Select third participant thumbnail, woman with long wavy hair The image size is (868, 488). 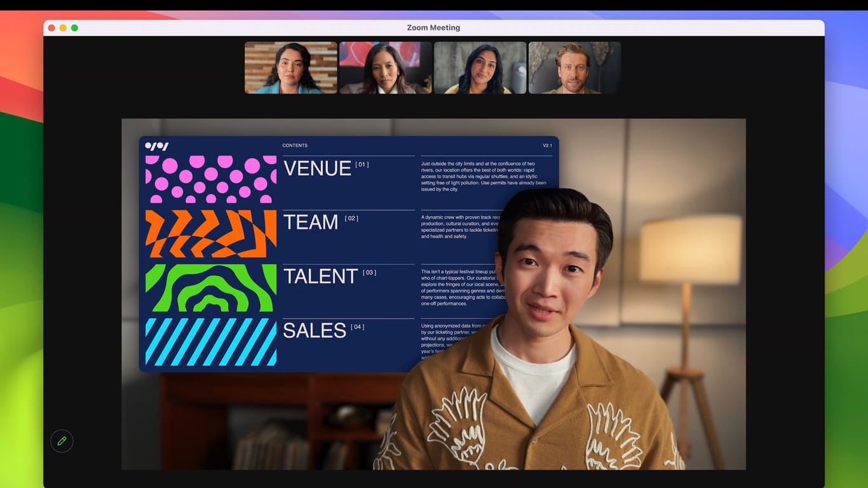[480, 68]
